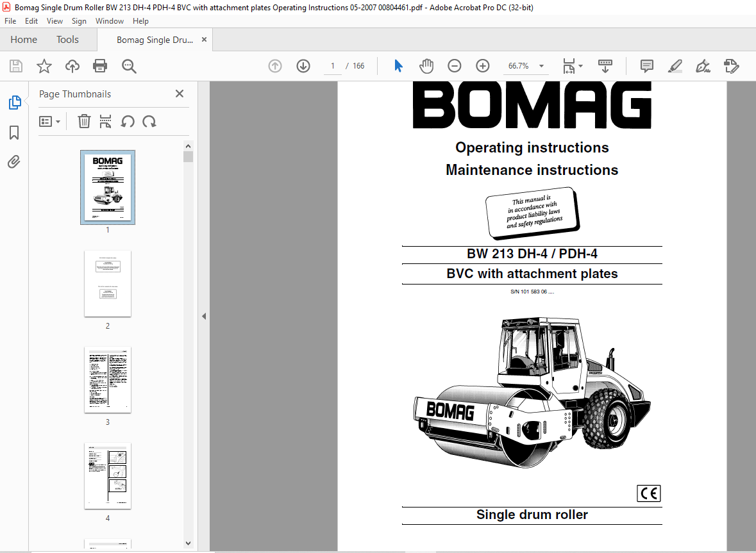
Task: Select the page 4 thumbnail
Action: pos(108,476)
